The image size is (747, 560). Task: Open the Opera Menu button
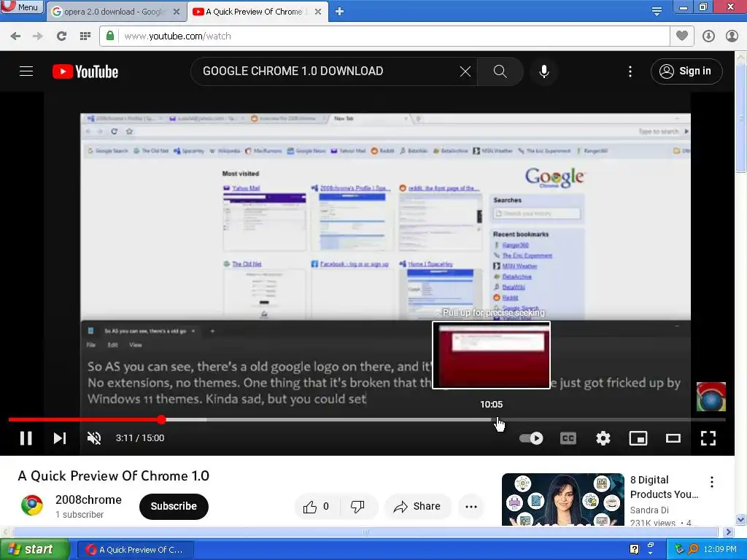click(x=22, y=7)
